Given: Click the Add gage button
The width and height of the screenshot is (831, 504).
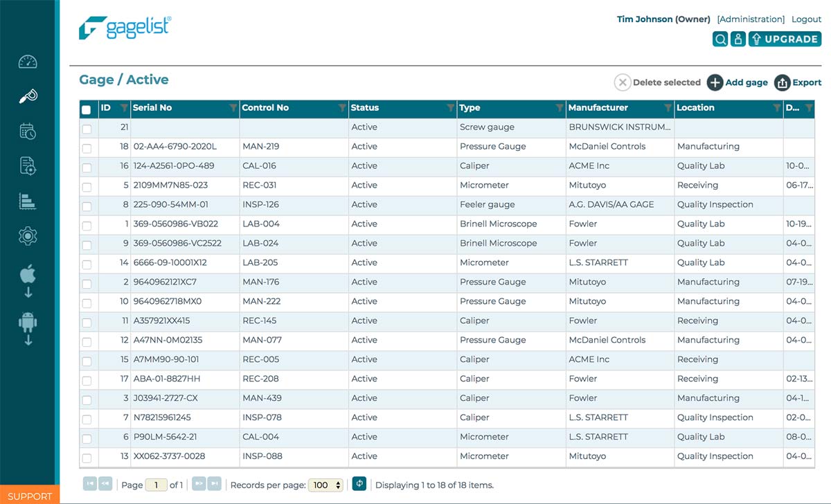Looking at the screenshot, I should (738, 82).
